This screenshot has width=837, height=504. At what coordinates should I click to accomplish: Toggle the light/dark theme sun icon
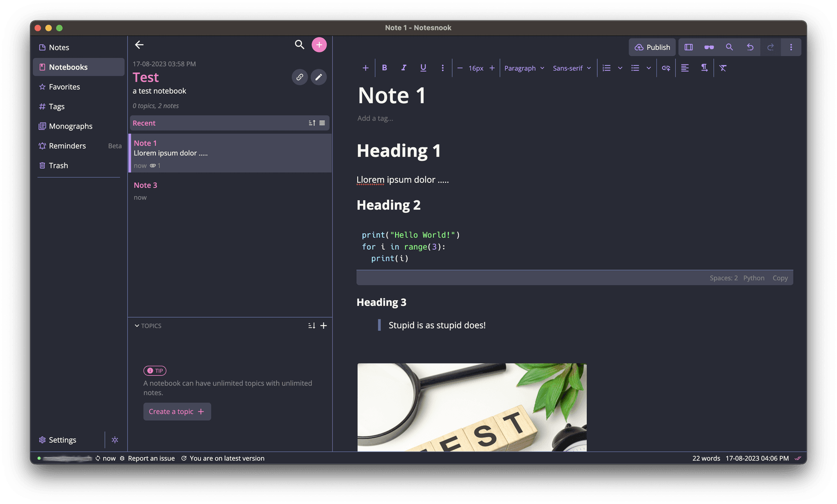coord(115,440)
